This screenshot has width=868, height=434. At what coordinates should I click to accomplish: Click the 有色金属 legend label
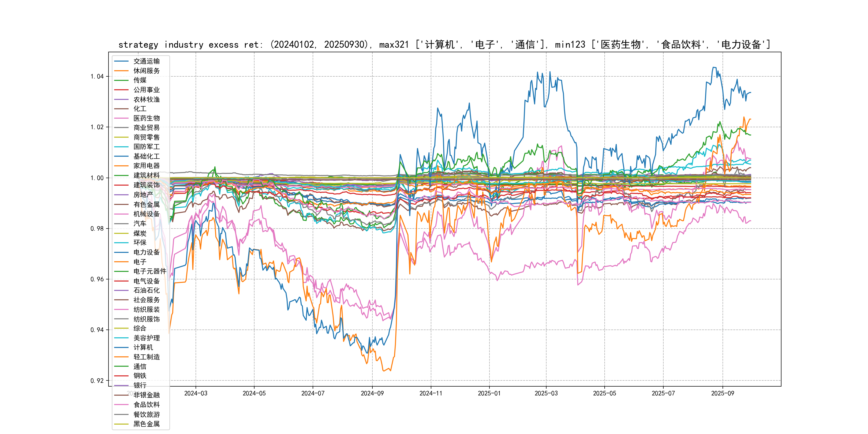[146, 204]
